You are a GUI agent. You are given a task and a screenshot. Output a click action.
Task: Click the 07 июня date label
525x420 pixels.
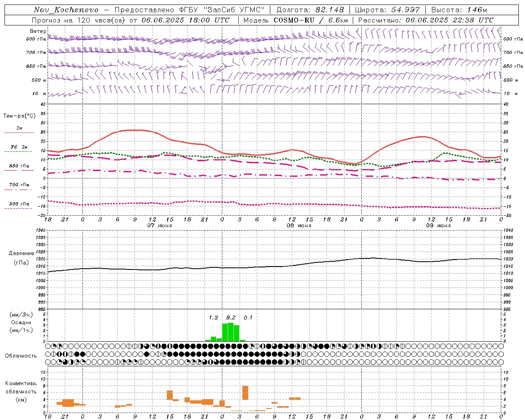click(x=160, y=226)
